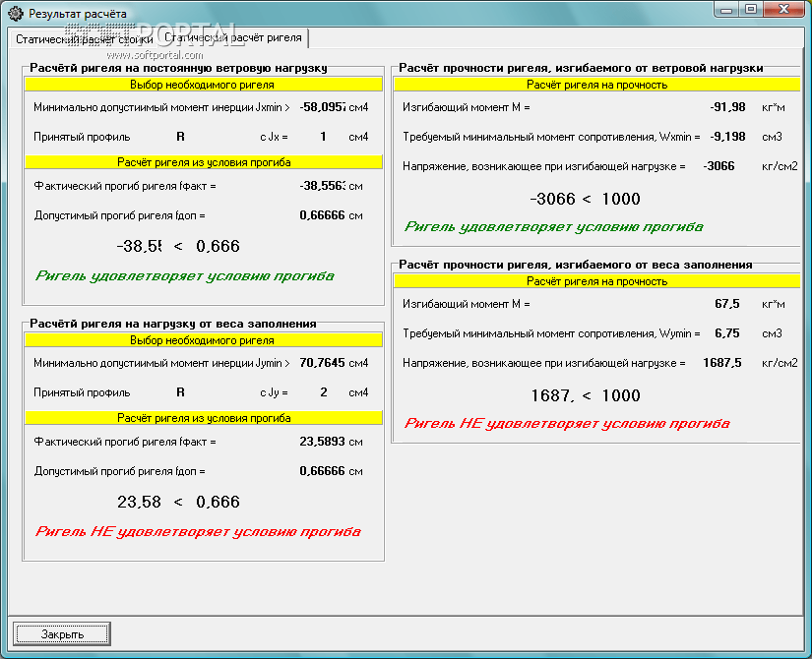Select the Статический расчёт ригеля tab

(x=233, y=37)
